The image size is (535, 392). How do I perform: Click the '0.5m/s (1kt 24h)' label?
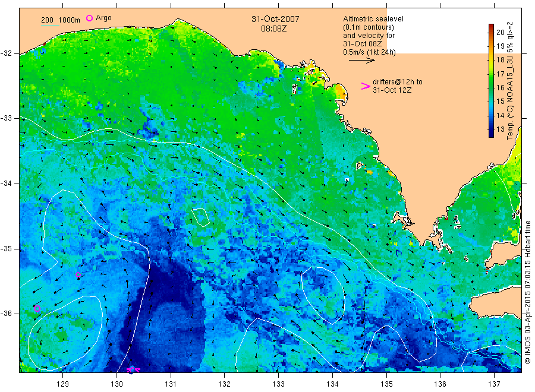pyautogui.click(x=370, y=52)
